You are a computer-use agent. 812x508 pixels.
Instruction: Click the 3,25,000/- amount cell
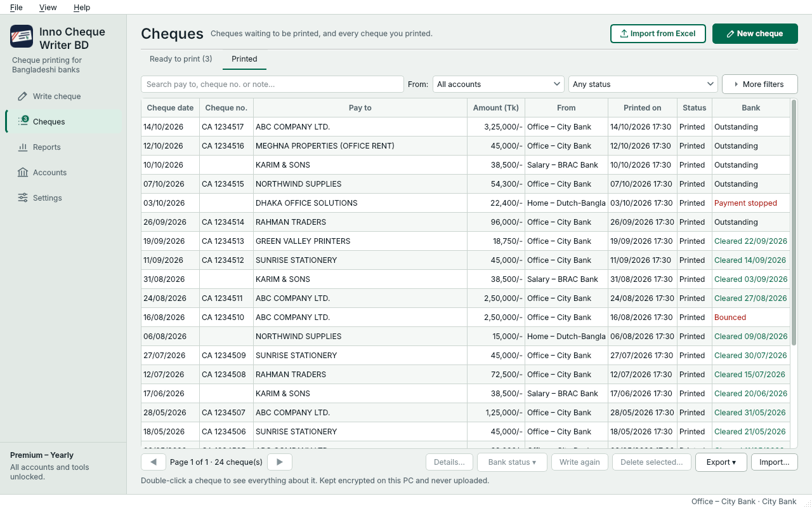pos(496,127)
